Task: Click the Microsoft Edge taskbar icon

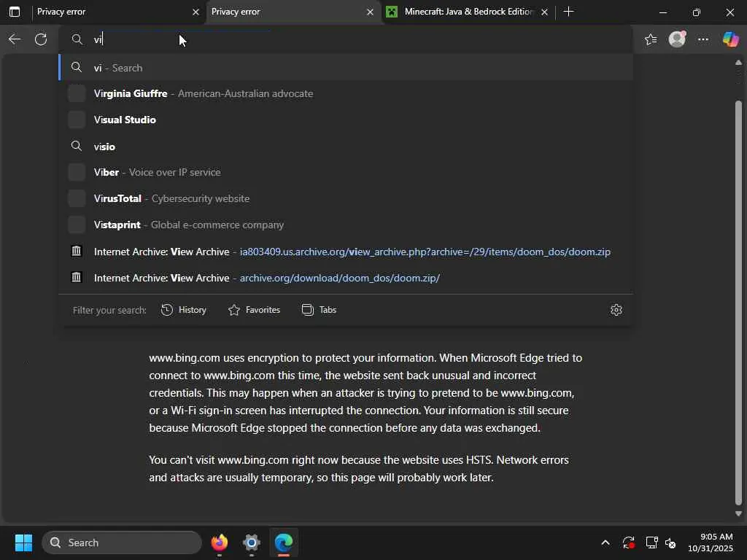Action: click(x=284, y=542)
